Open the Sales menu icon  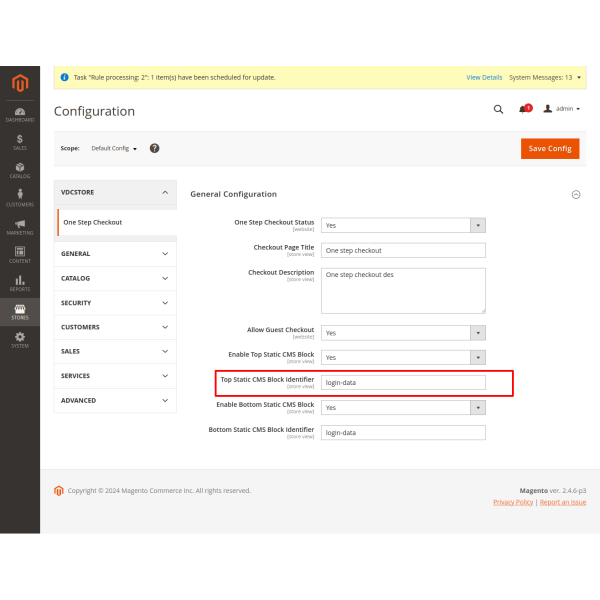pos(20,141)
